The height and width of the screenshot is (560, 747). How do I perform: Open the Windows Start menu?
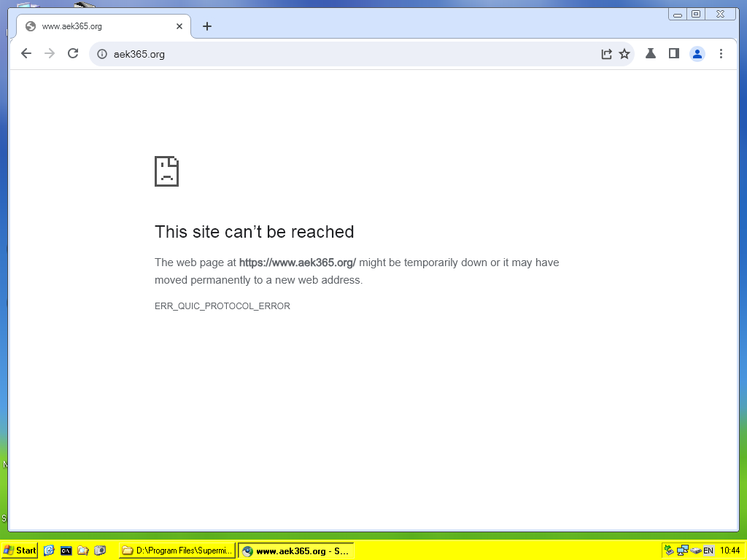pyautogui.click(x=20, y=551)
